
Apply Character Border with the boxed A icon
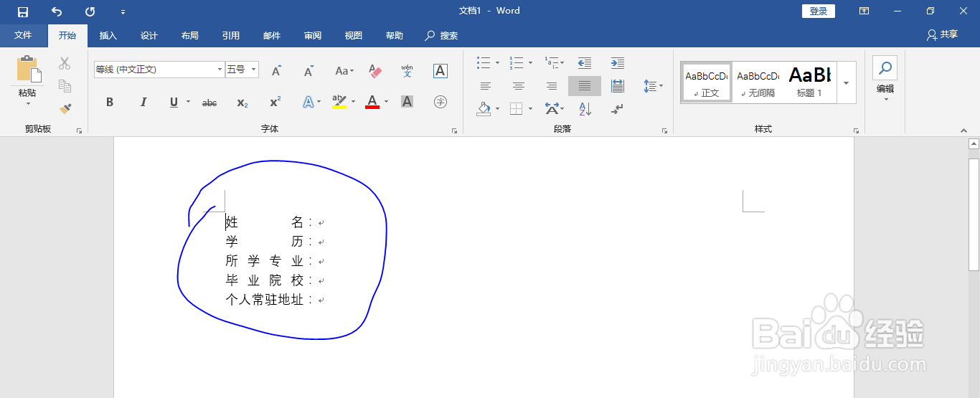click(440, 70)
